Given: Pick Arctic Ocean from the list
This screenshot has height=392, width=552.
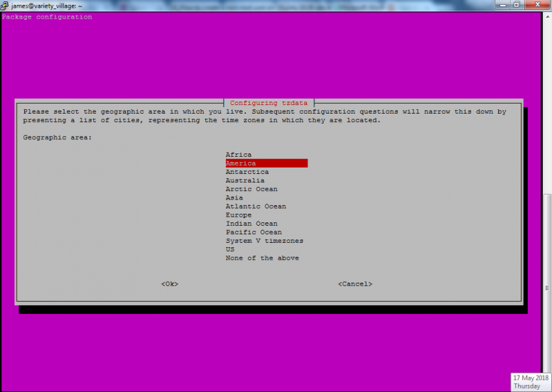Looking at the screenshot, I should pyautogui.click(x=251, y=189).
